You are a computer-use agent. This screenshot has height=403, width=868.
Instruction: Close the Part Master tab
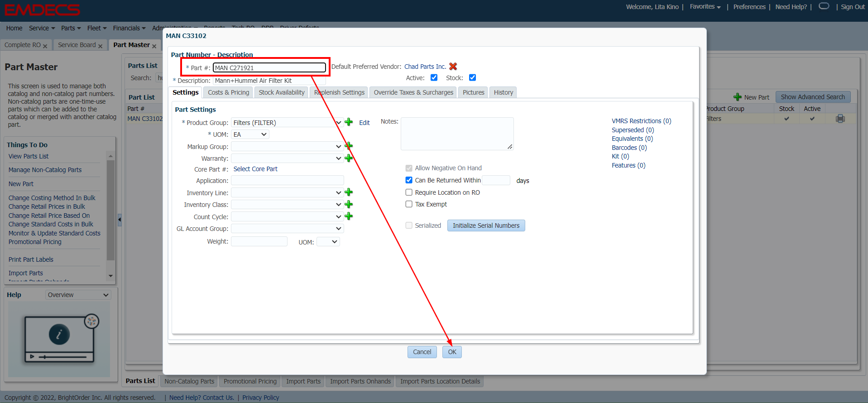point(154,46)
